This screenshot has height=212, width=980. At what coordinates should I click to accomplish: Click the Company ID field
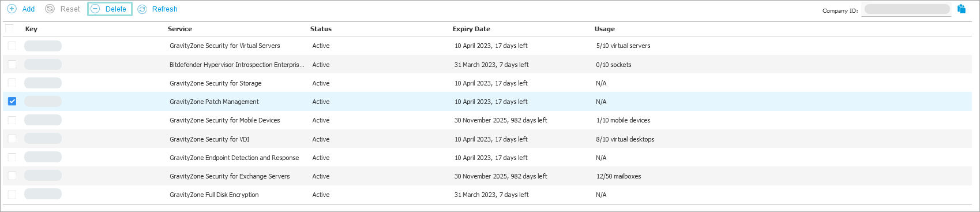[x=907, y=9]
